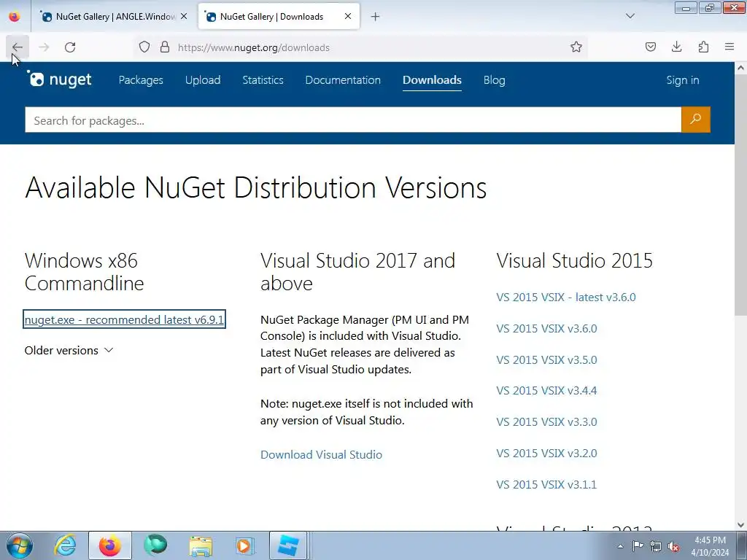
Task: Click the VS 2015 VSIX v3.5.0 link
Action: click(546, 360)
